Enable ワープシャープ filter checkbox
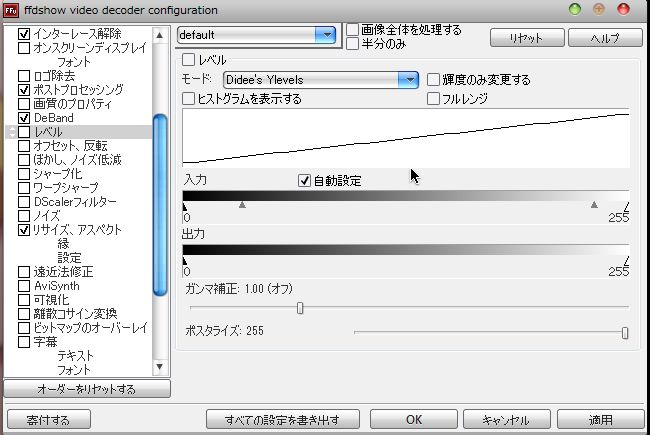The width and height of the screenshot is (650, 435). [x=24, y=188]
